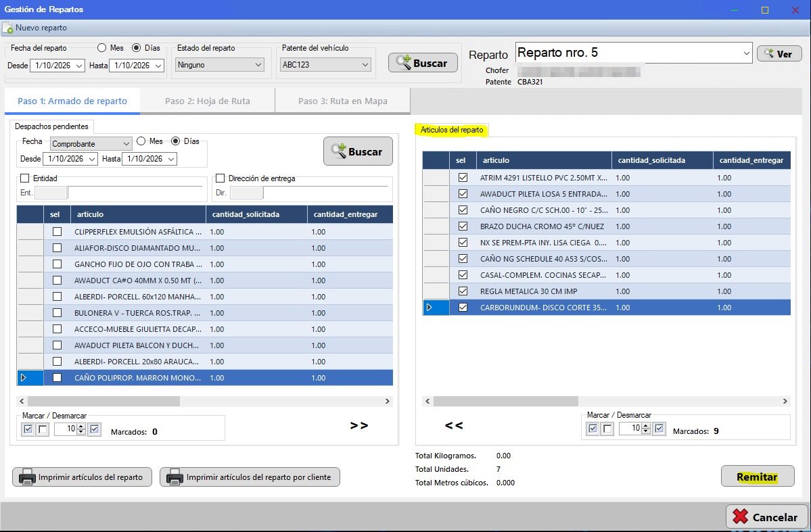
Task: Mark the next 10 rows in Despachos pendientes
Action: point(94,429)
